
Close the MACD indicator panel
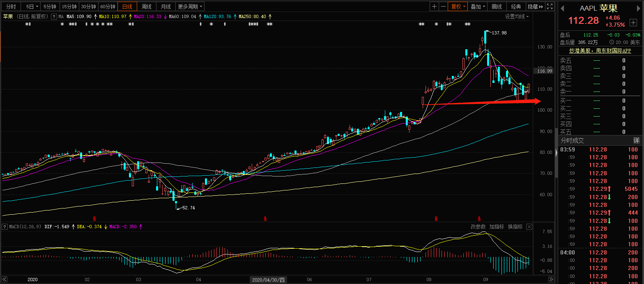[x=529, y=227]
